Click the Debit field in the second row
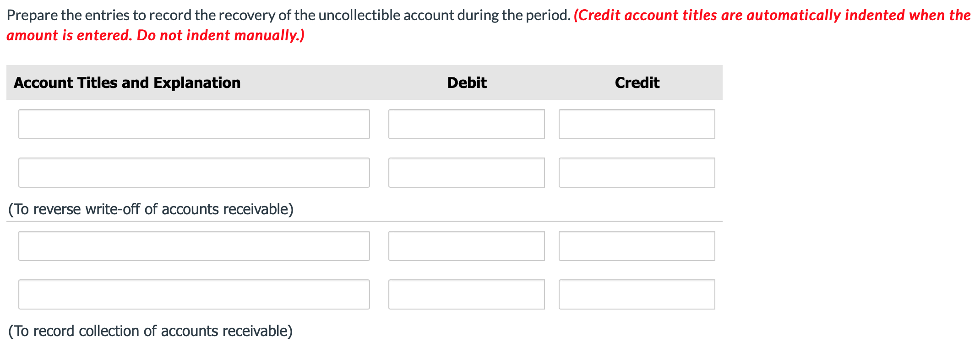Screen dimensions: 980x348 pos(466,173)
